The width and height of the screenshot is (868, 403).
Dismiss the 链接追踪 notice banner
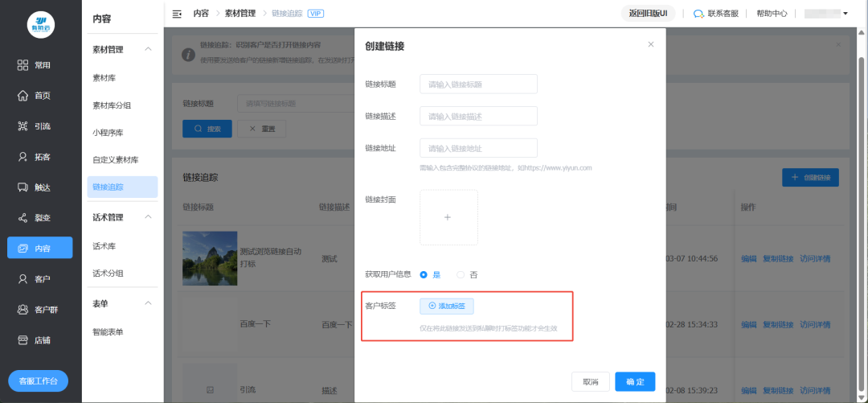[x=838, y=43]
